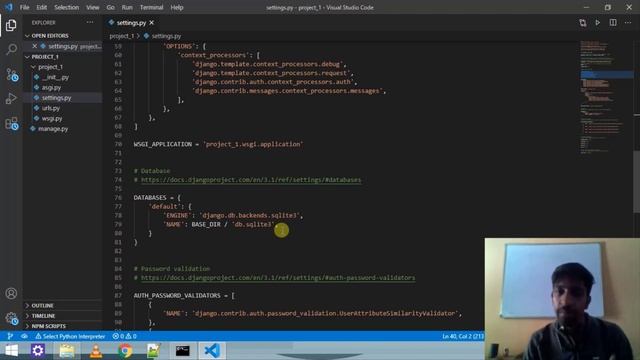Viewport: 640px width, 360px height.
Task: Run Python file with play icon
Action: [598, 23]
